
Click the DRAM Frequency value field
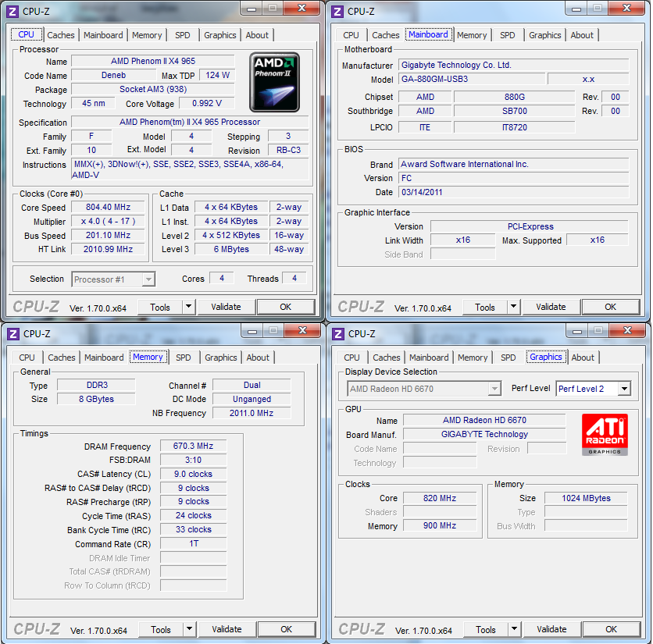tap(193, 447)
